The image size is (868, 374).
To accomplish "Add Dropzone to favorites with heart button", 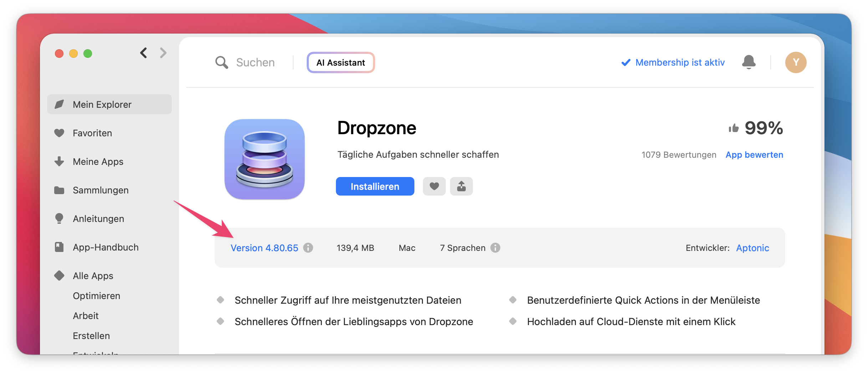I will [434, 186].
